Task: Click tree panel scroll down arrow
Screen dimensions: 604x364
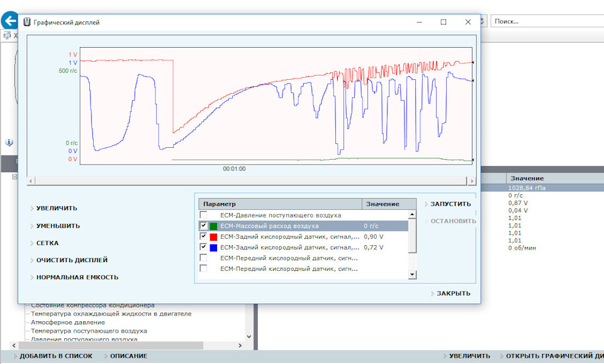Action: pos(249,336)
